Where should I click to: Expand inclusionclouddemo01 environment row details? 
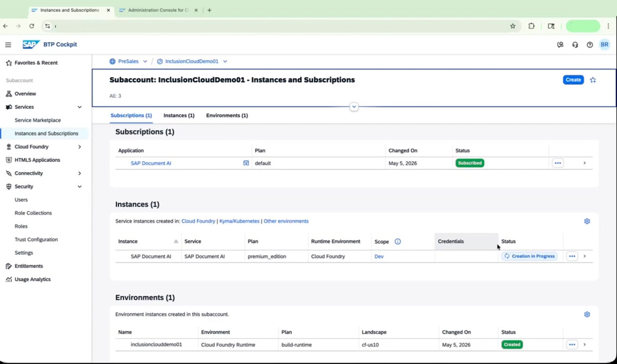pyautogui.click(x=584, y=345)
